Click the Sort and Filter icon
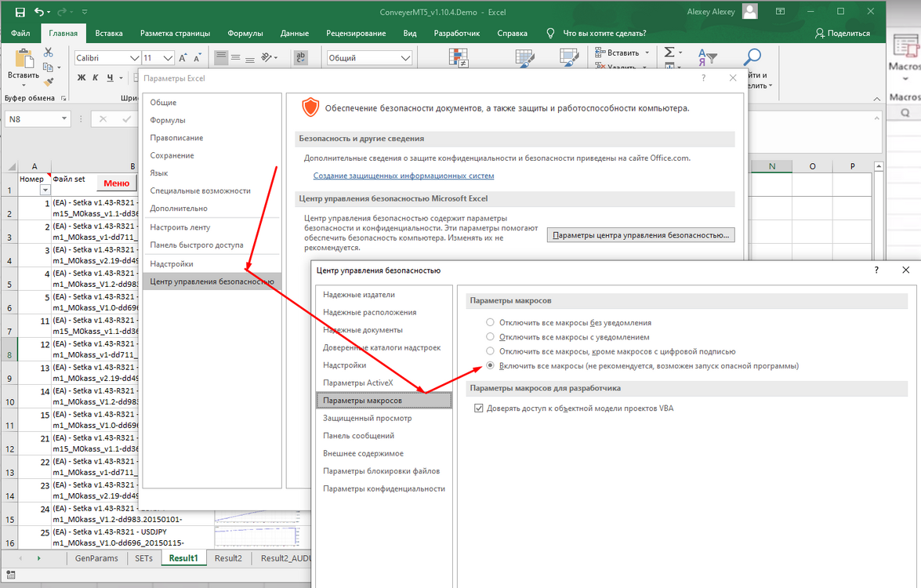Screen dimensions: 921x588 pyautogui.click(x=707, y=57)
